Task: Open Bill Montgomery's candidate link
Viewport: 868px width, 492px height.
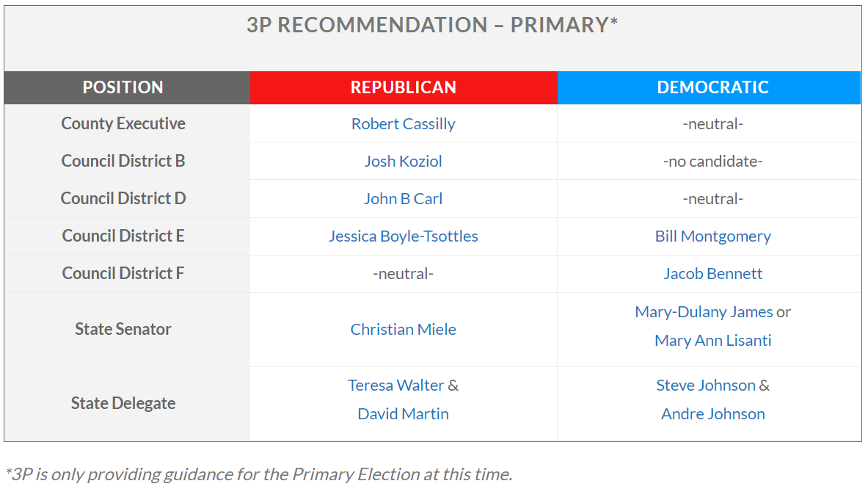Action: (713, 236)
